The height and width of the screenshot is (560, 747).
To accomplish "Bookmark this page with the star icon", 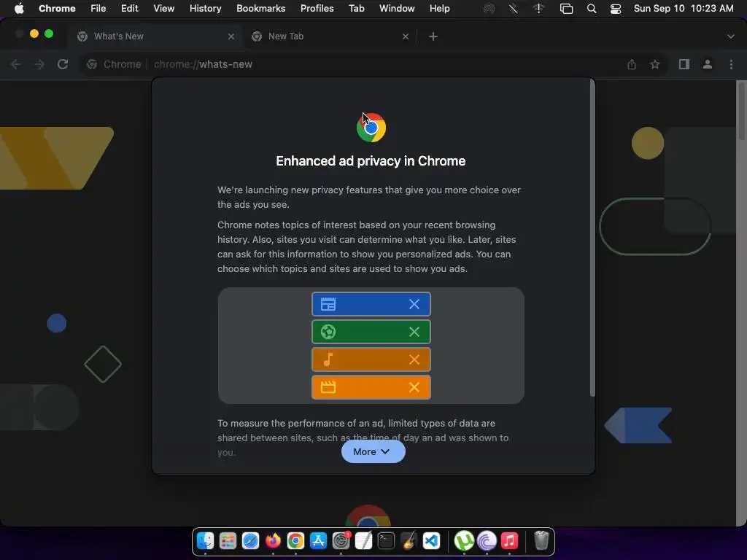I will (655, 64).
